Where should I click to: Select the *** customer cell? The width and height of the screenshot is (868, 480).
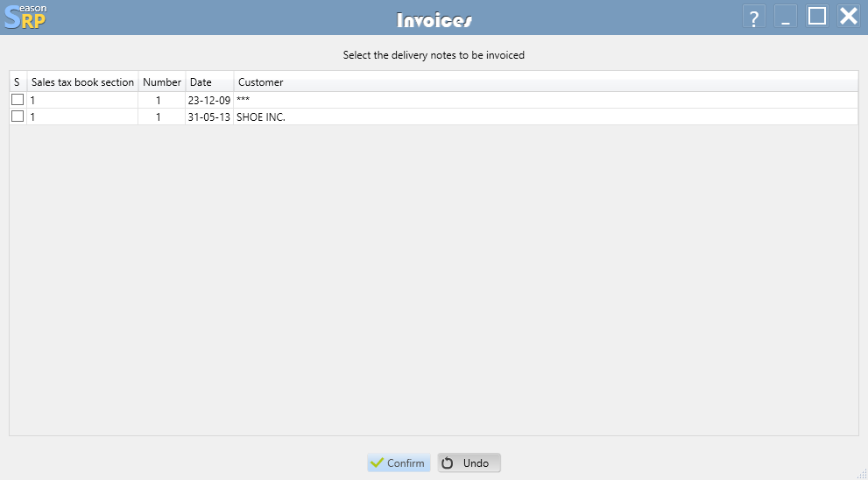tap(546, 100)
